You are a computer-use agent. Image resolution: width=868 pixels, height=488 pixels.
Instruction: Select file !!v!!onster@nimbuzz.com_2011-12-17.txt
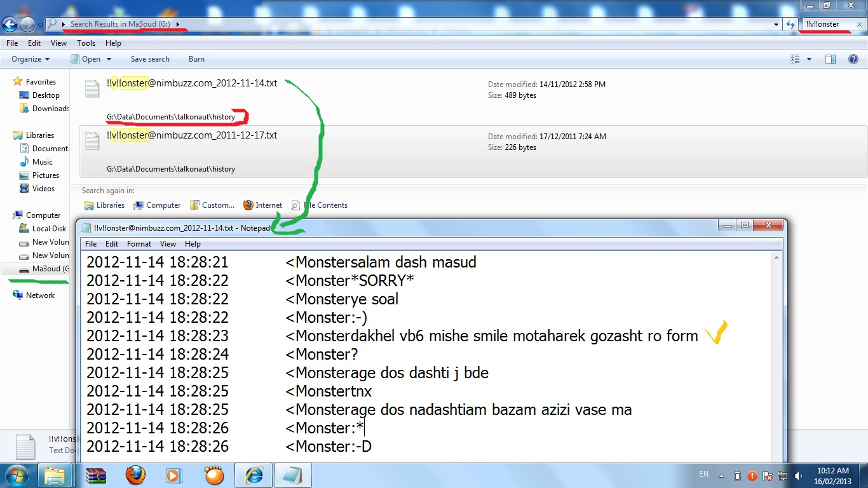click(192, 135)
